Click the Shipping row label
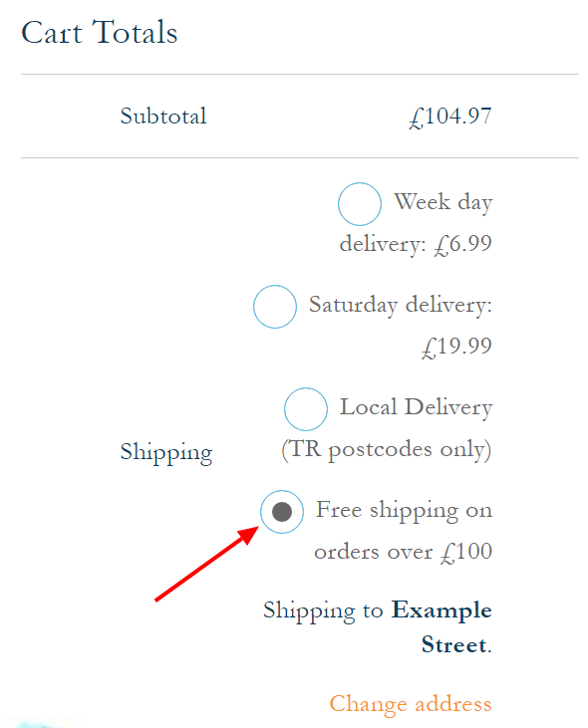This screenshot has width=588, height=728. click(166, 452)
